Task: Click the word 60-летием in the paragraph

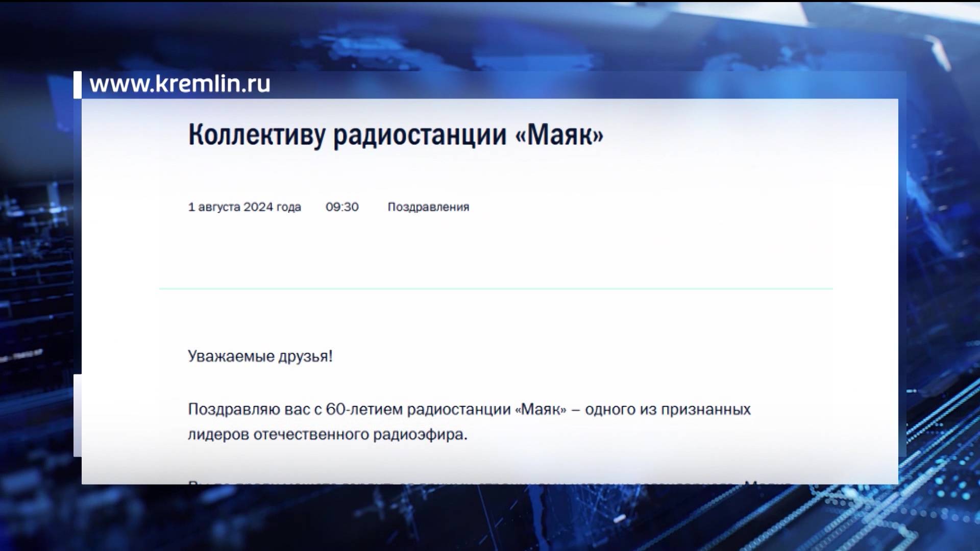Action: pos(364,410)
